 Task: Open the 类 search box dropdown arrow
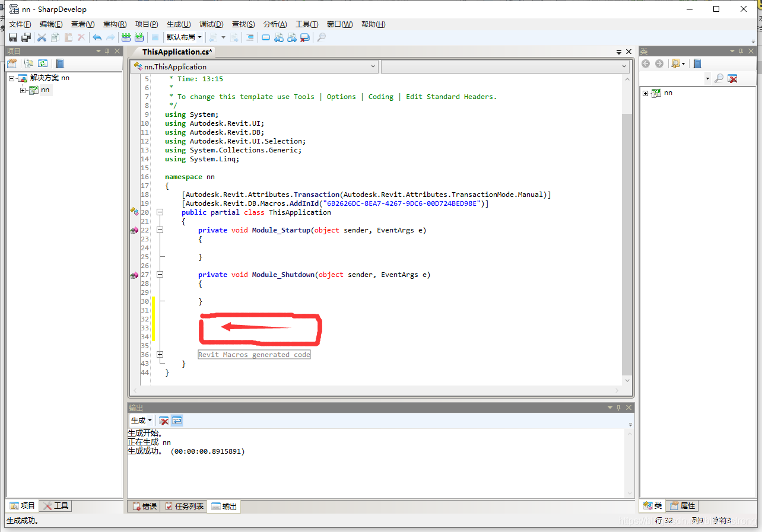pyautogui.click(x=707, y=78)
